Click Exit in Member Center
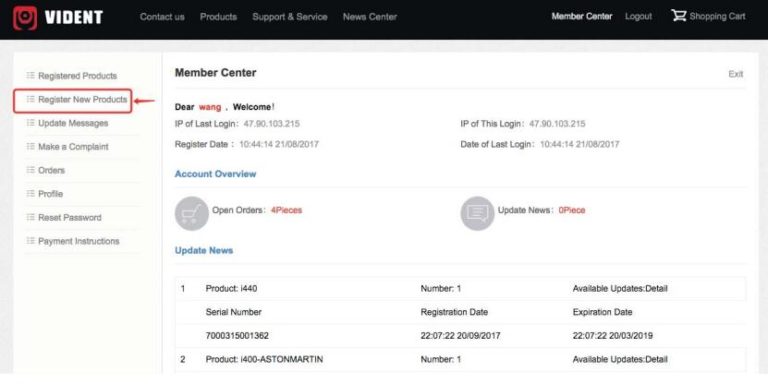768x384 pixels. point(736,74)
